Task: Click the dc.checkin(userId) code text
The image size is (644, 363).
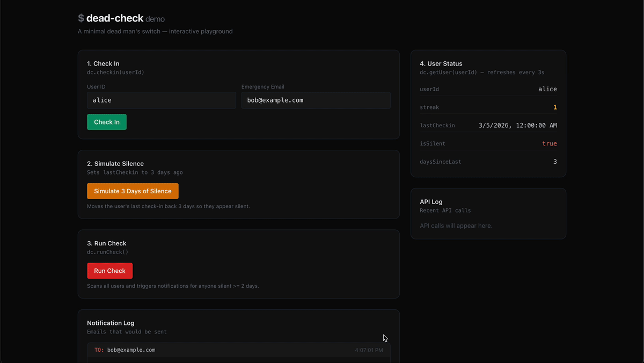Action: (x=115, y=72)
